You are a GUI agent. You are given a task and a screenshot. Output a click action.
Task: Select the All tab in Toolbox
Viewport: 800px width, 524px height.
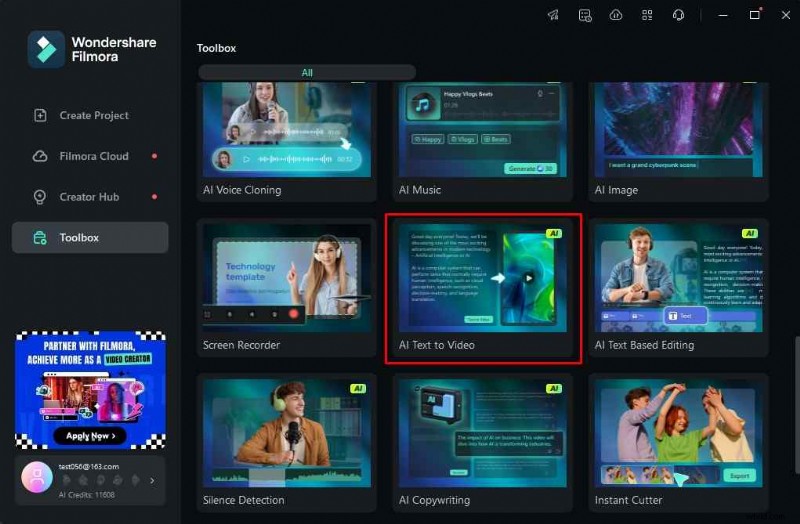coord(307,72)
